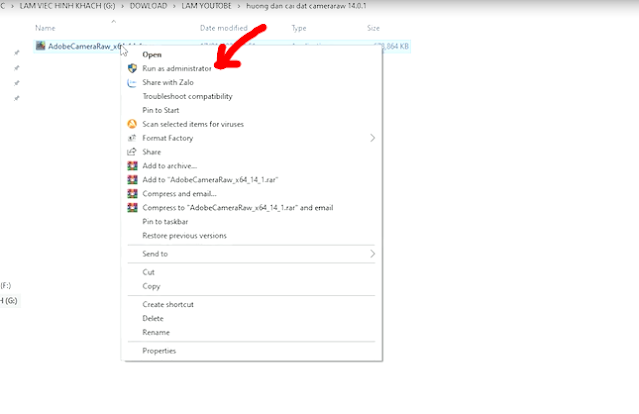
Task: Click the Zalo icon in context menu
Action: [x=132, y=83]
